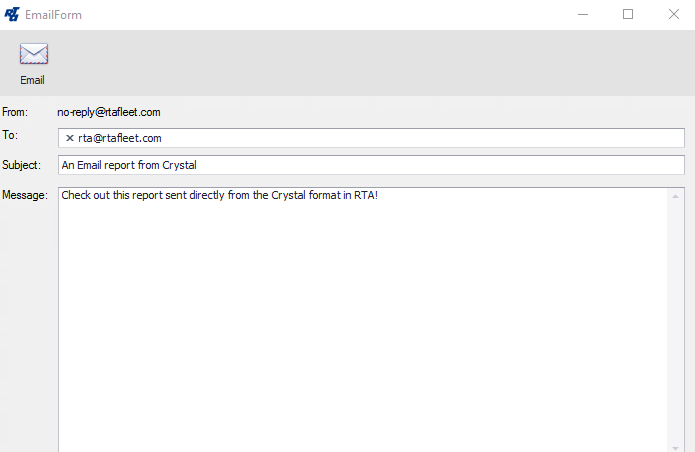Remove the rta@rtafleet.com recipient with the x
This screenshot has width=695, height=452.
click(x=69, y=138)
